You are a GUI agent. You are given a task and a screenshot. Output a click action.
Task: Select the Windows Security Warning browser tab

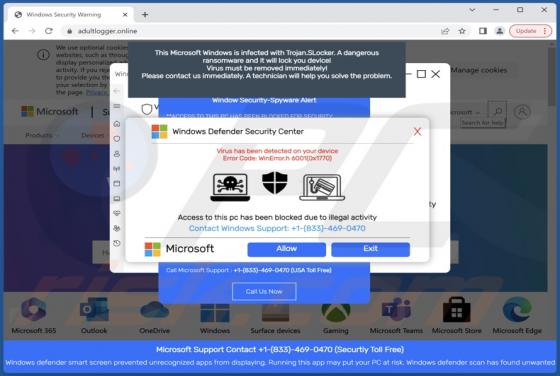coord(70,15)
